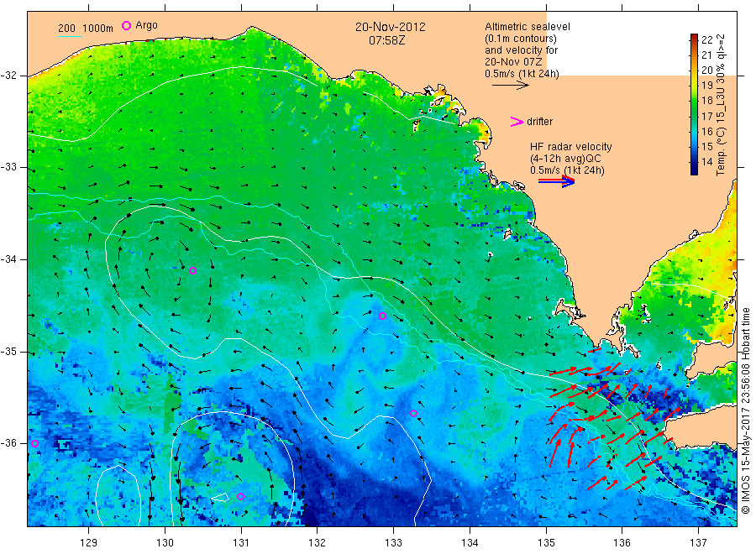This screenshot has width=756, height=554.
Task: Select Argo float marker near 133.3E, 35.7S
Action: click(x=413, y=413)
